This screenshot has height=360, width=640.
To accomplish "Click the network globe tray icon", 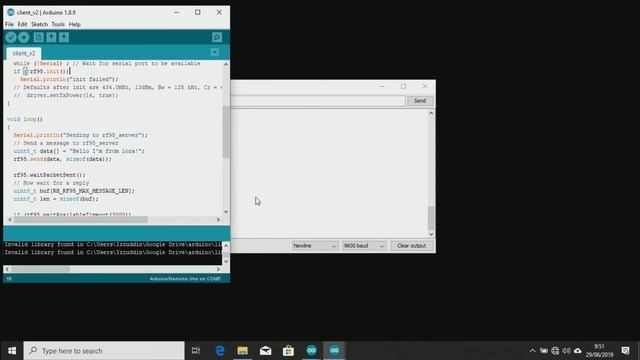I will click(x=555, y=351).
